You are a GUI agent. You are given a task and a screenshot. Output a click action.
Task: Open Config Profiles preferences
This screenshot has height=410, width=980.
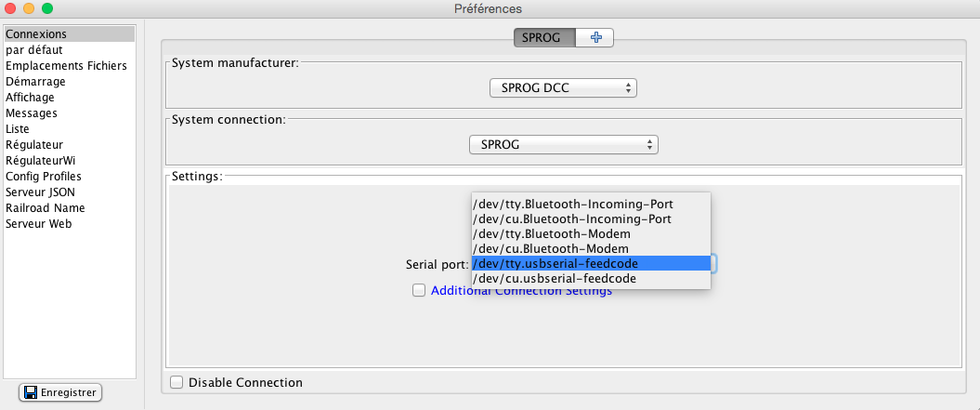point(44,177)
